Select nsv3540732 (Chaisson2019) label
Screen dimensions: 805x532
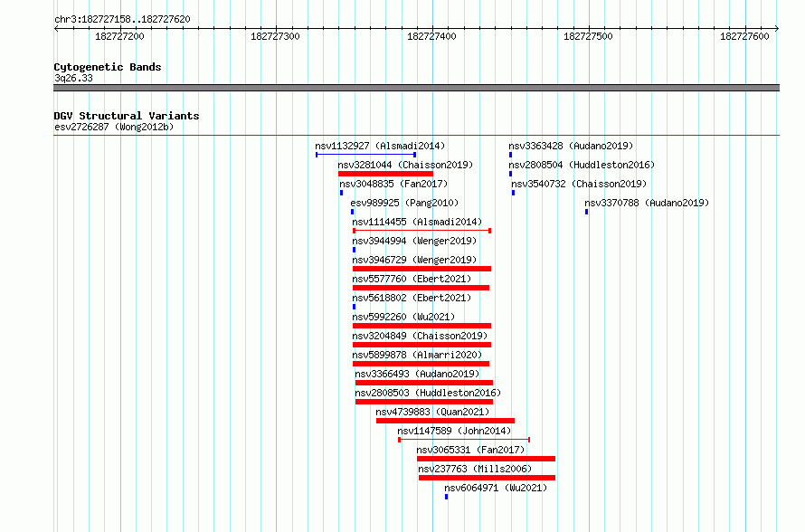coord(579,184)
